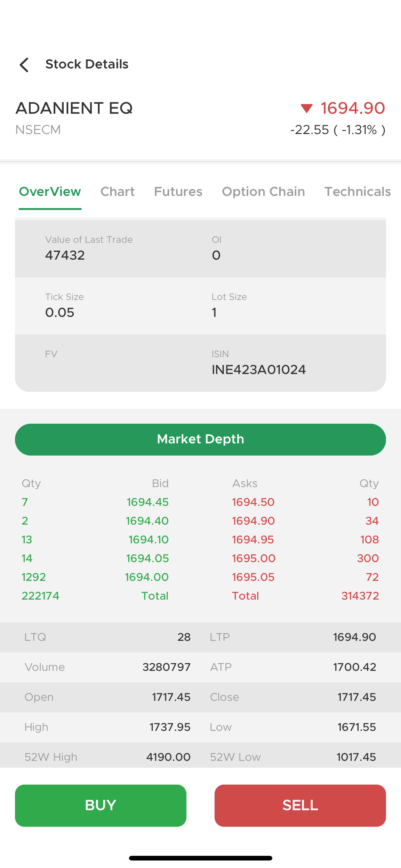Tap the 52W High value 4190.00
The width and height of the screenshot is (401, 868).
click(168, 757)
